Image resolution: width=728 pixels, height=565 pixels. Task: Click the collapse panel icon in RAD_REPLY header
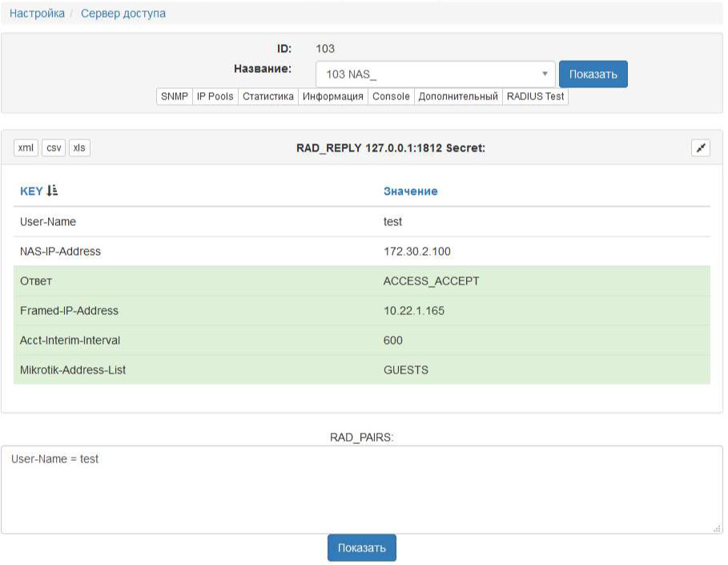tap(700, 147)
